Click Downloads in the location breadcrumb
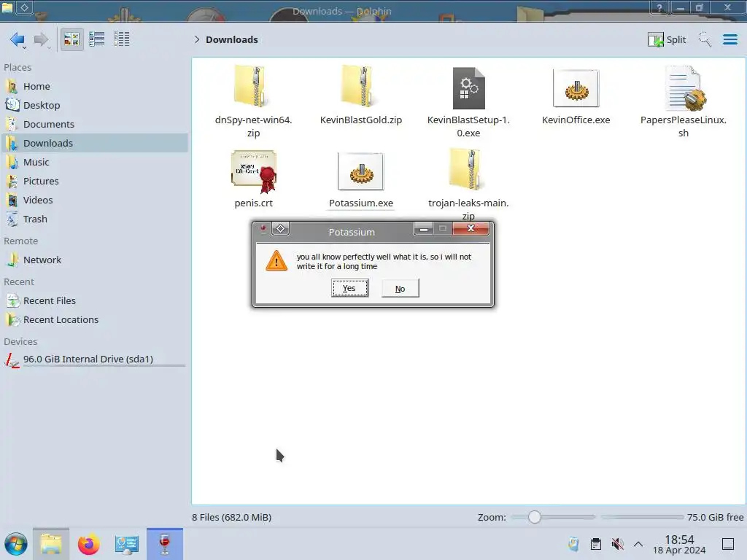This screenshot has width=747, height=560. (231, 39)
